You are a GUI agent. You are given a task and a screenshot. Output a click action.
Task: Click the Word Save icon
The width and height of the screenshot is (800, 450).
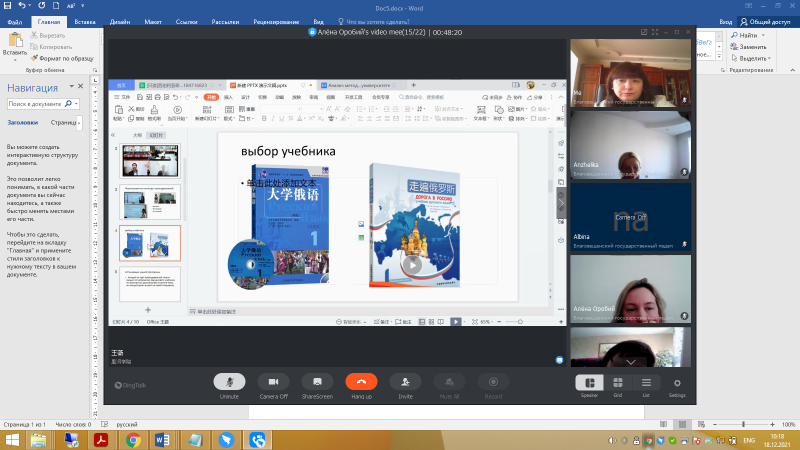[x=9, y=6]
